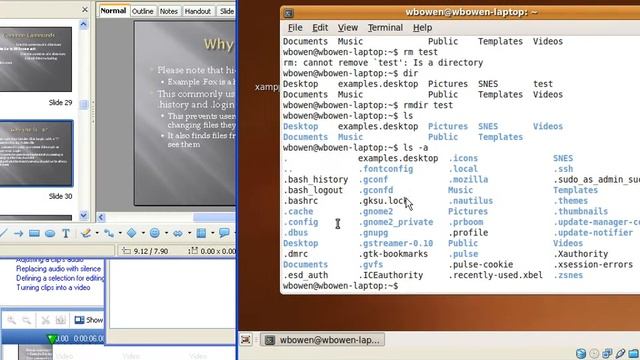This screenshot has height=360, width=640.
Task: Click the slide editor horizontal scrollbar thumb
Action: point(214,217)
